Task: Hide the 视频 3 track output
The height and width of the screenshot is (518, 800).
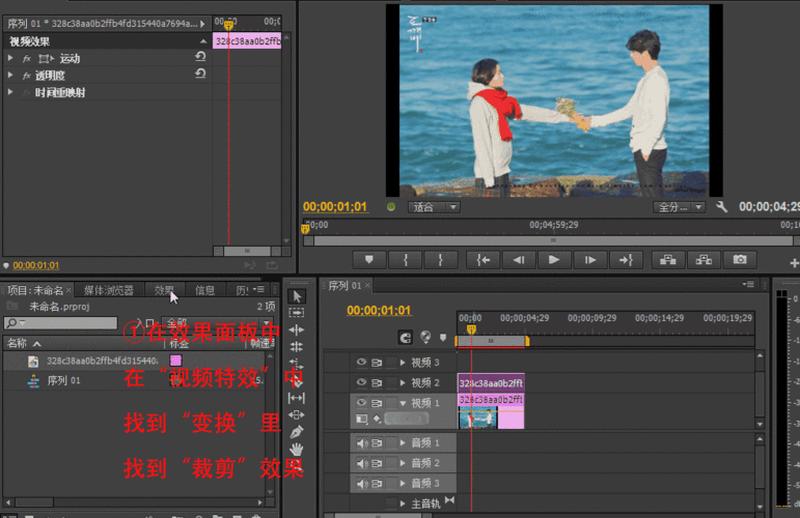Action: 361,362
